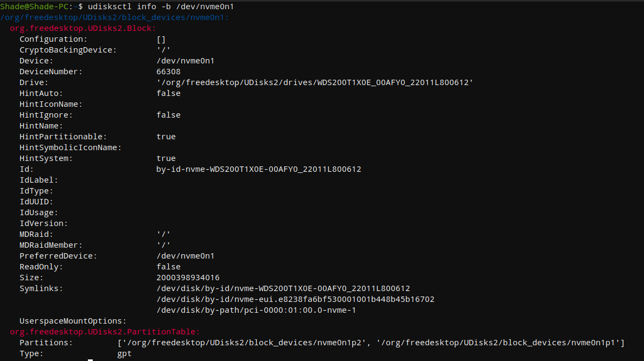Click the Configuration empty list value
The image size is (644, 361).
click(161, 38)
